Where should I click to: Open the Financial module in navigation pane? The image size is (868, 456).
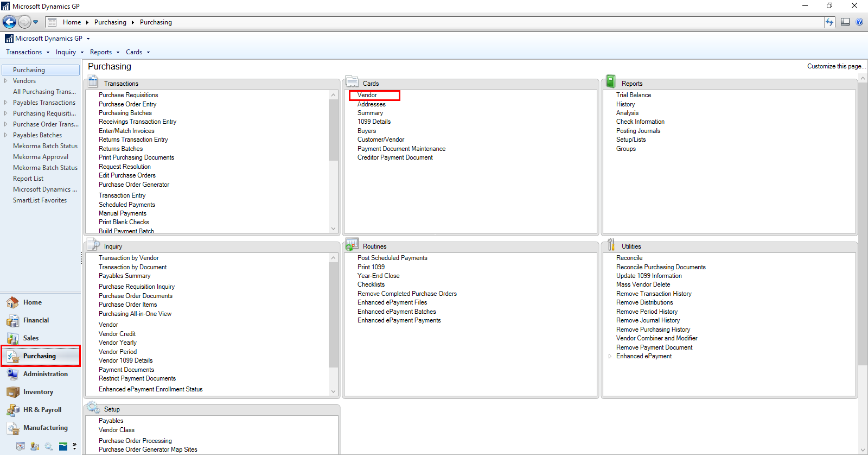click(x=36, y=320)
